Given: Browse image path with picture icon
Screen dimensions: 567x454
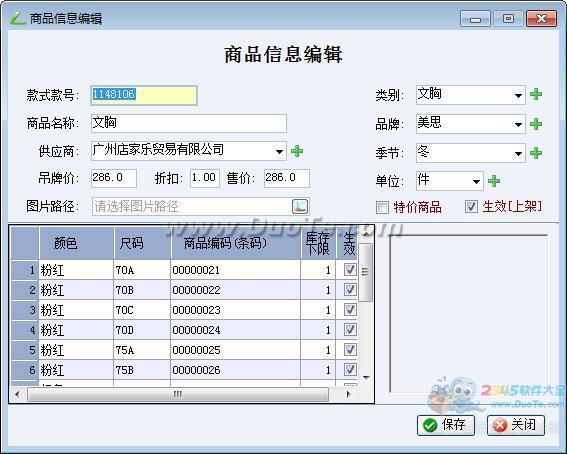Looking at the screenshot, I should click(300, 206).
